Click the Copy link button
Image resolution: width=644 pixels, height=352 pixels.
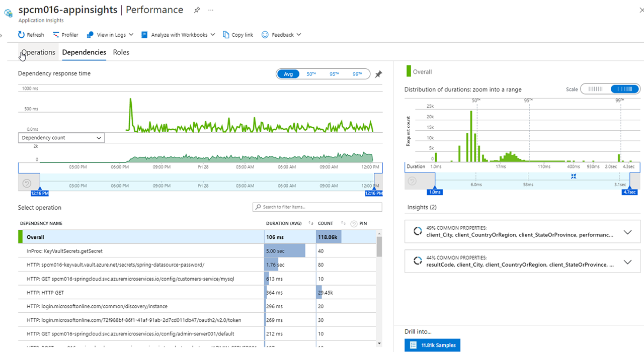click(238, 35)
